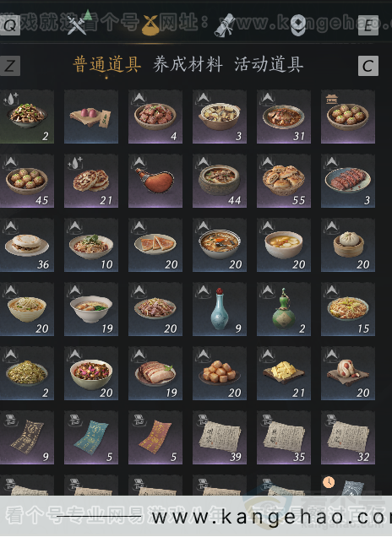Click the C next-tab key button
Screen dimensions: 392x537
368,66
